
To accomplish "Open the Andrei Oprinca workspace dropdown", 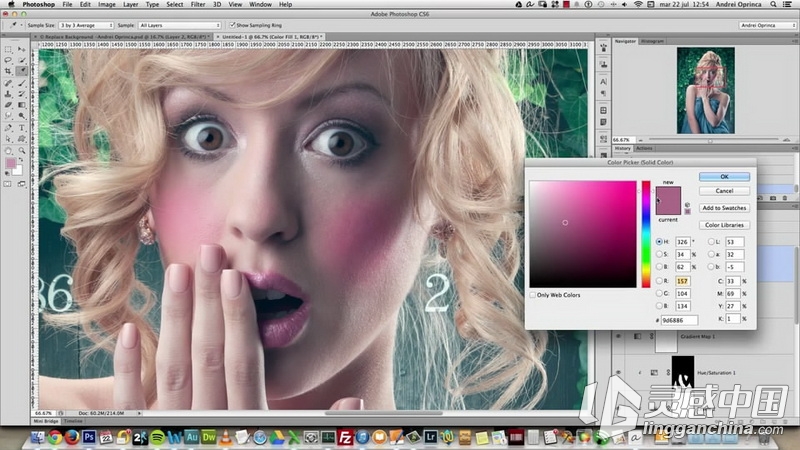I will point(767,25).
